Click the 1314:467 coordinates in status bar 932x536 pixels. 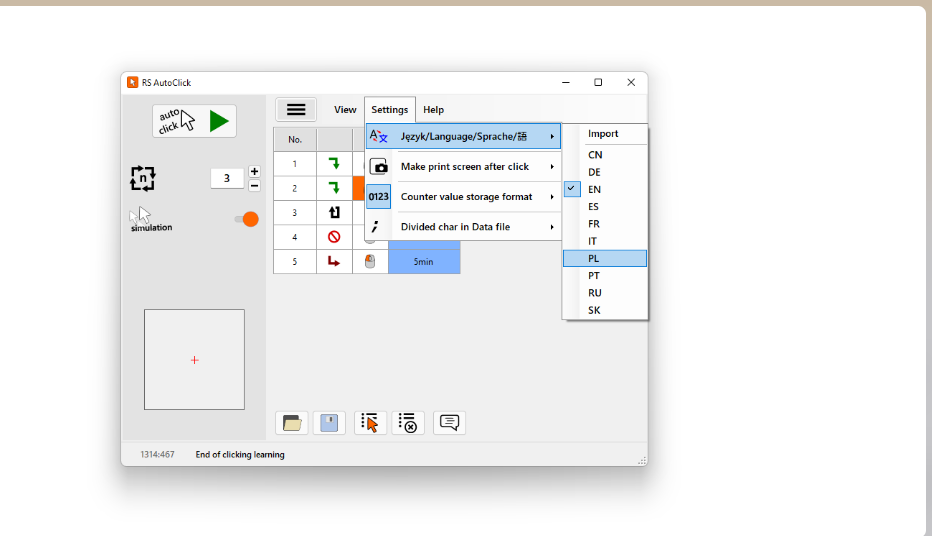[158, 455]
